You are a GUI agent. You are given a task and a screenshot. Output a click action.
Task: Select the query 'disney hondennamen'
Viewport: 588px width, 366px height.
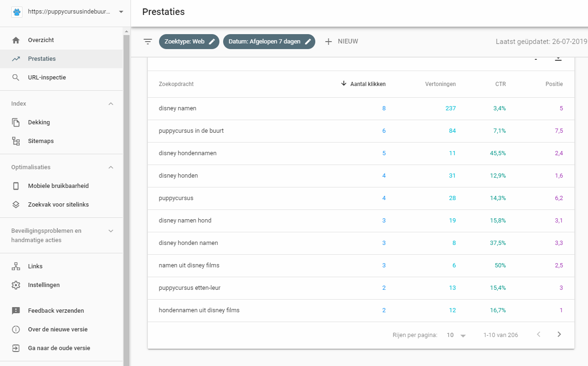click(188, 153)
